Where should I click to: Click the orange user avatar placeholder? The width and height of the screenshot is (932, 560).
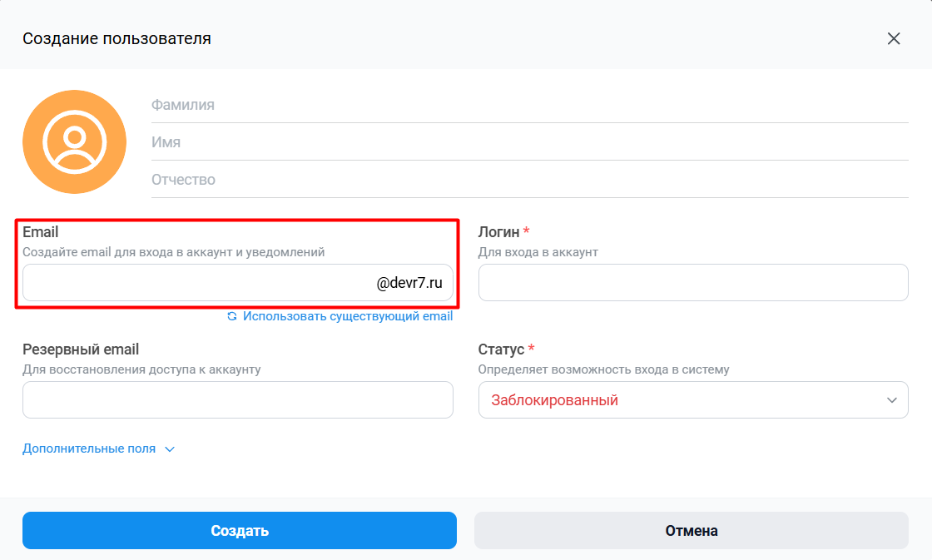click(x=74, y=142)
